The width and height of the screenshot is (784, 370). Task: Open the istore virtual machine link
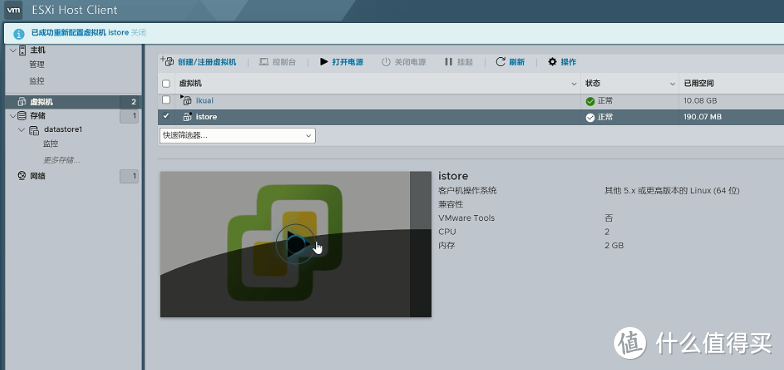click(206, 116)
